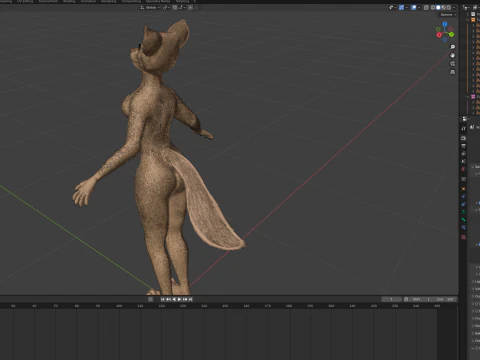Toggle viewport gizmos display
This screenshot has height=360, width=480.
[x=401, y=8]
